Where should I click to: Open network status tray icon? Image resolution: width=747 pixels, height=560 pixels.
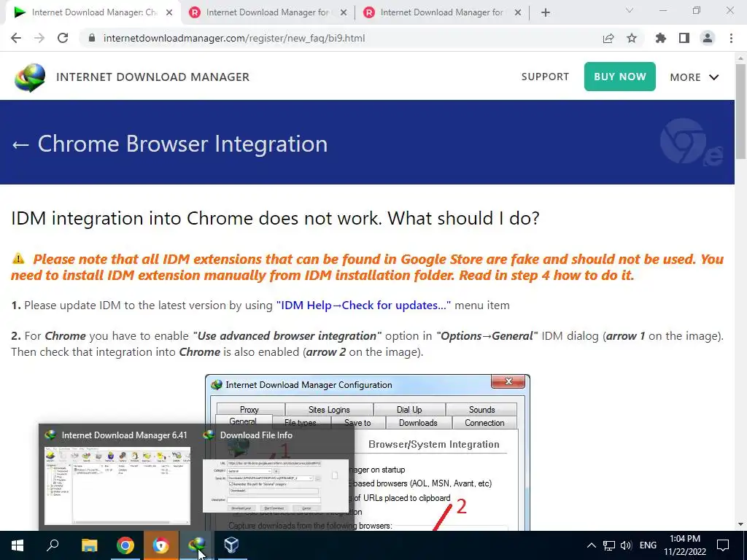[x=609, y=545]
